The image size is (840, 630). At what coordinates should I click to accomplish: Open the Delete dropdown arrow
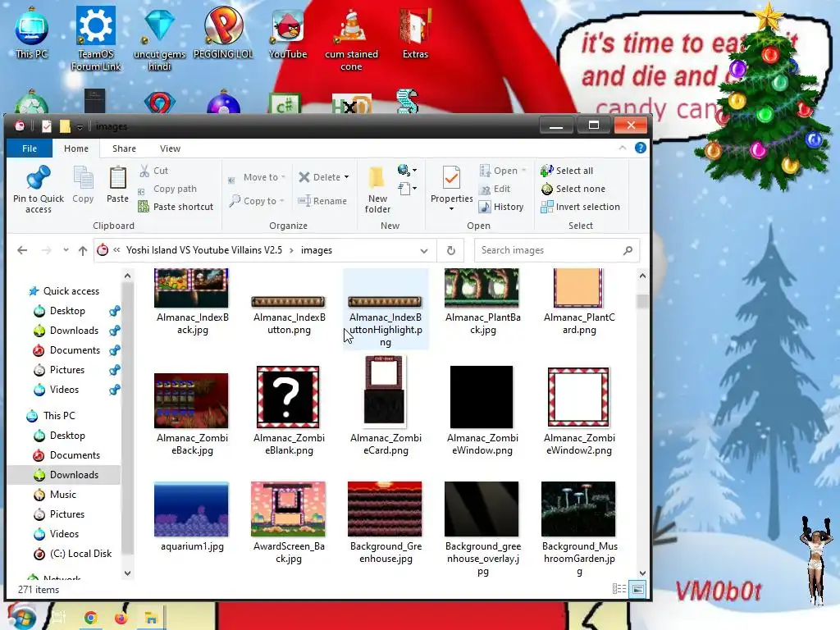point(347,177)
